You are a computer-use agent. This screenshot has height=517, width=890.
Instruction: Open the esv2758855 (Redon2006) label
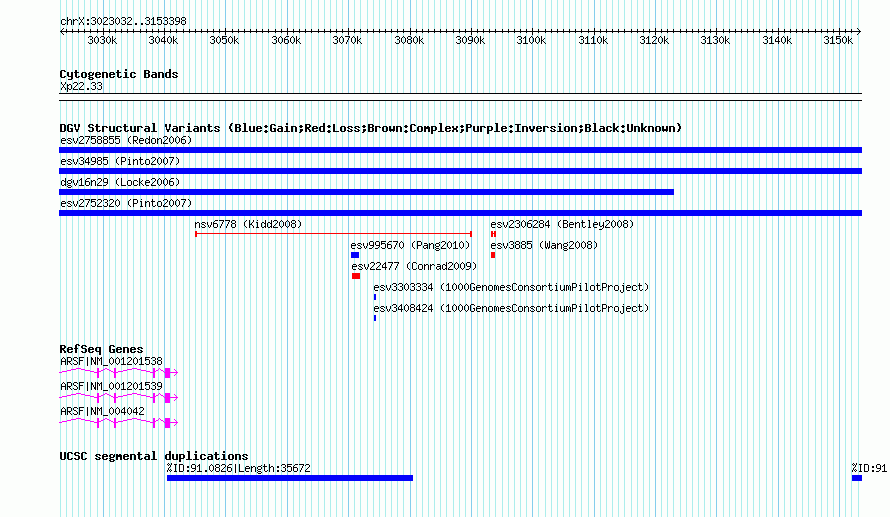pyautogui.click(x=126, y=140)
